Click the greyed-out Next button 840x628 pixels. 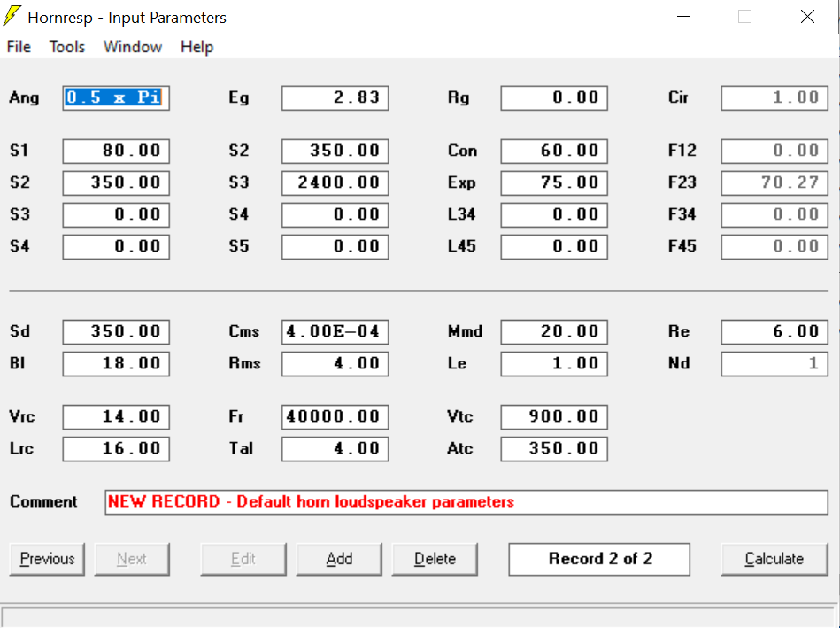coord(132,560)
